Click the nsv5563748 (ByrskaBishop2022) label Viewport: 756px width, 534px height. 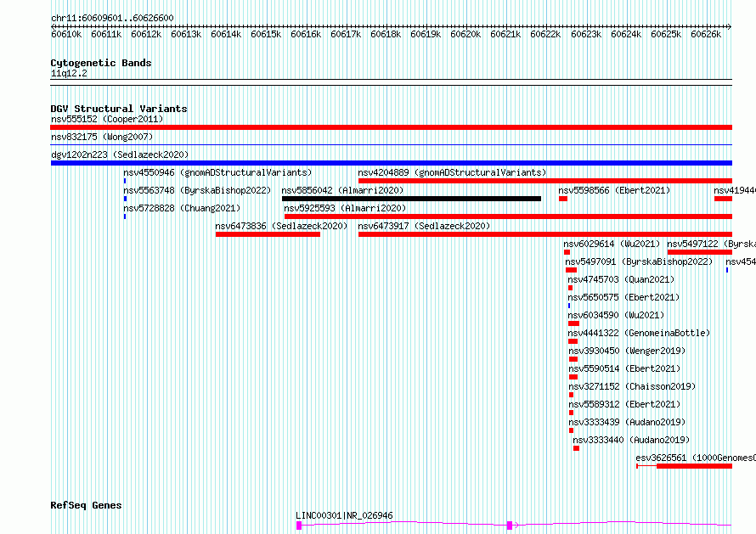point(197,190)
